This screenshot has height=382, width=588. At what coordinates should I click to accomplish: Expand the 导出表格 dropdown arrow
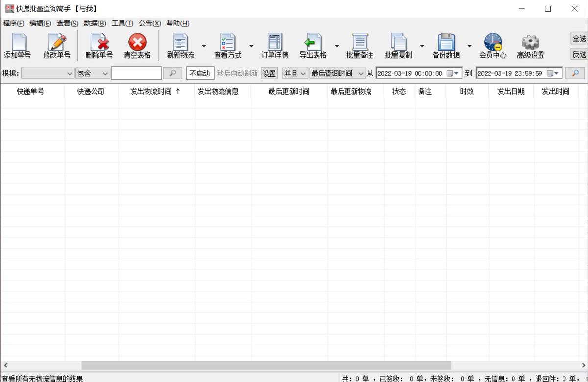tap(337, 46)
